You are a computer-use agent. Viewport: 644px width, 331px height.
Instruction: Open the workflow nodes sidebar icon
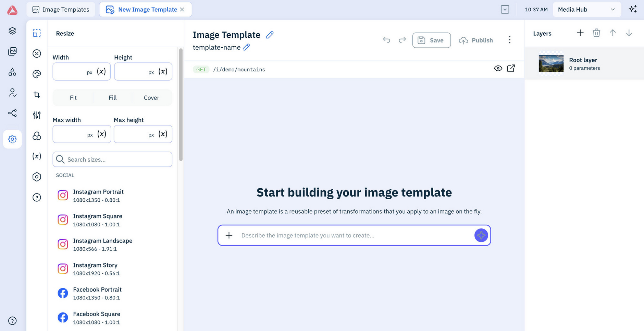(x=12, y=113)
